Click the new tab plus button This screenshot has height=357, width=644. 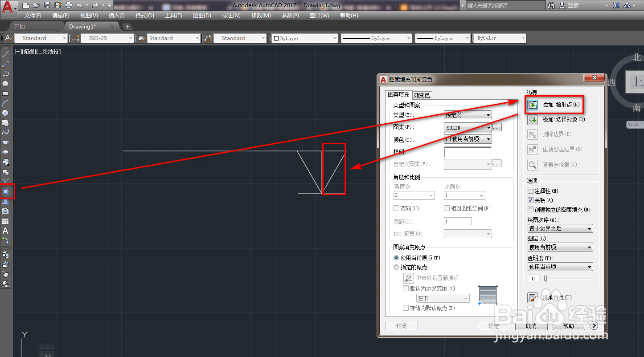(x=127, y=27)
